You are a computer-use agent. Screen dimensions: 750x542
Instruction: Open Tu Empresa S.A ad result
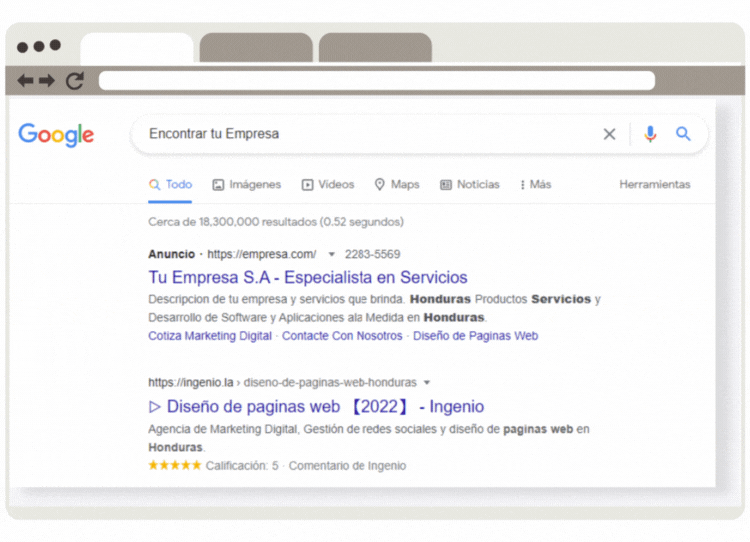[308, 277]
